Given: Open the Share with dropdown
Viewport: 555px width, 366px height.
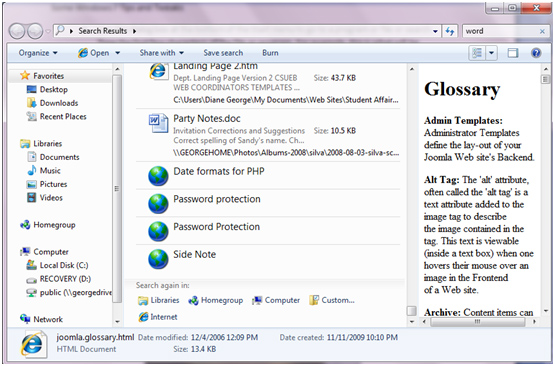Looking at the screenshot, I should coord(162,53).
